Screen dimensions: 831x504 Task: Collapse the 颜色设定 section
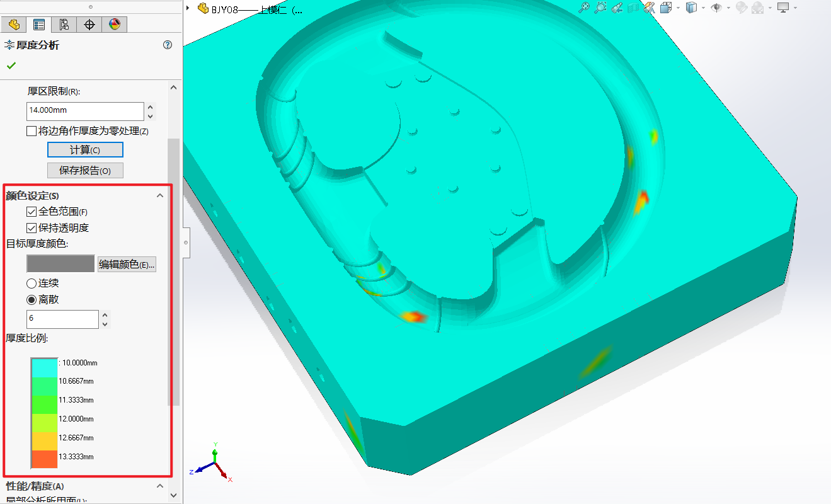pos(160,196)
